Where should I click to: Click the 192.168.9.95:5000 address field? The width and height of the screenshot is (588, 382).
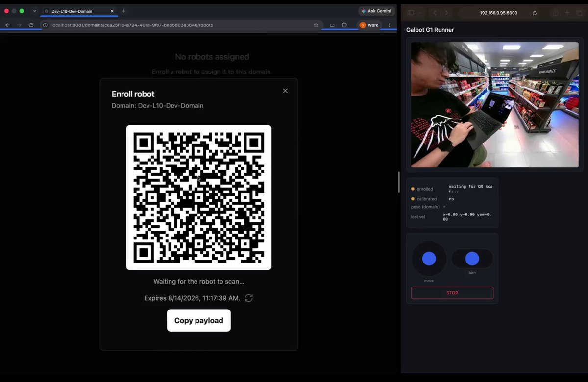pos(498,13)
